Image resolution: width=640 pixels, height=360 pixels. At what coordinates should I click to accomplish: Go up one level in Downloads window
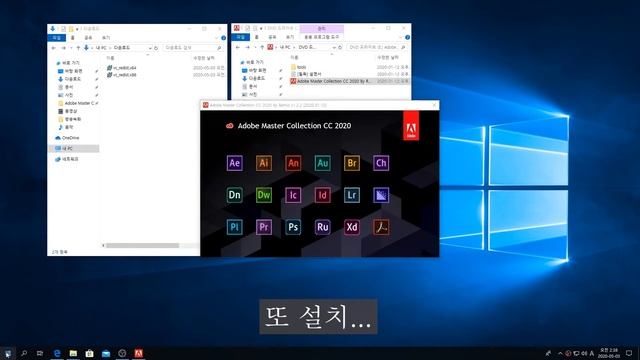(x=78, y=48)
